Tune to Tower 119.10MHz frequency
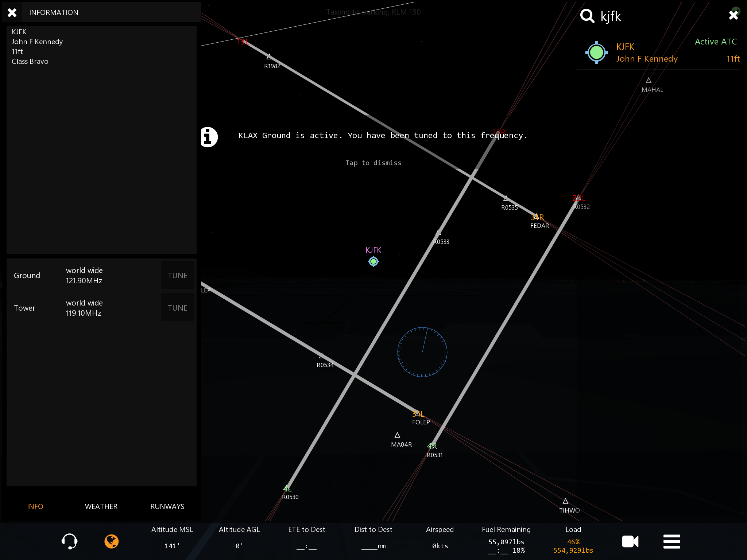This screenshot has width=747, height=560. click(x=177, y=308)
